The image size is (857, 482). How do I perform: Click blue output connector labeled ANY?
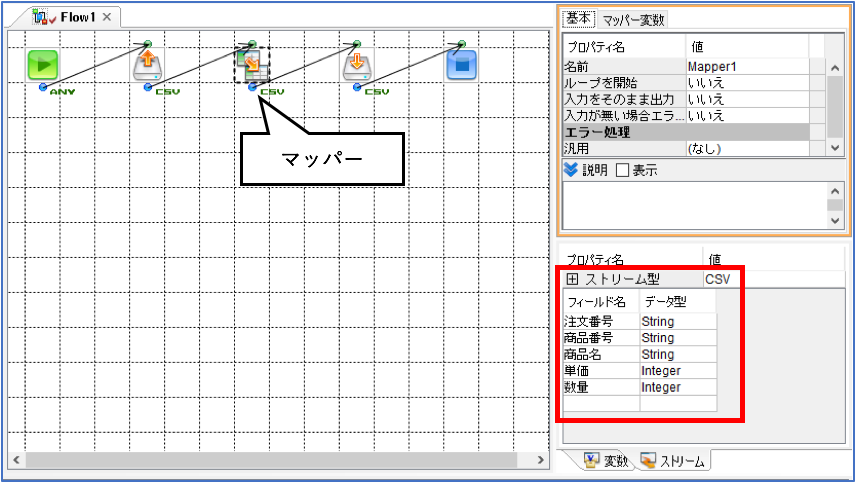pyautogui.click(x=43, y=87)
